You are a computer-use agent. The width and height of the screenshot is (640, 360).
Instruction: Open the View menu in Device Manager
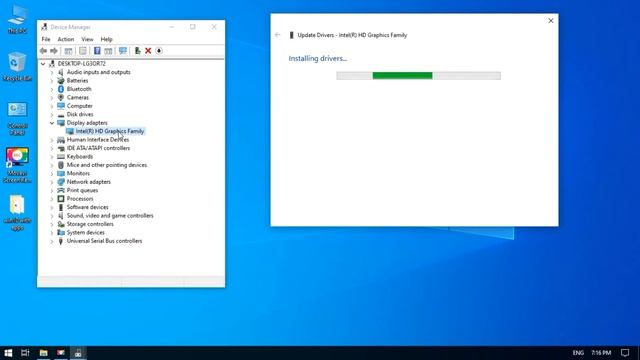pos(87,39)
